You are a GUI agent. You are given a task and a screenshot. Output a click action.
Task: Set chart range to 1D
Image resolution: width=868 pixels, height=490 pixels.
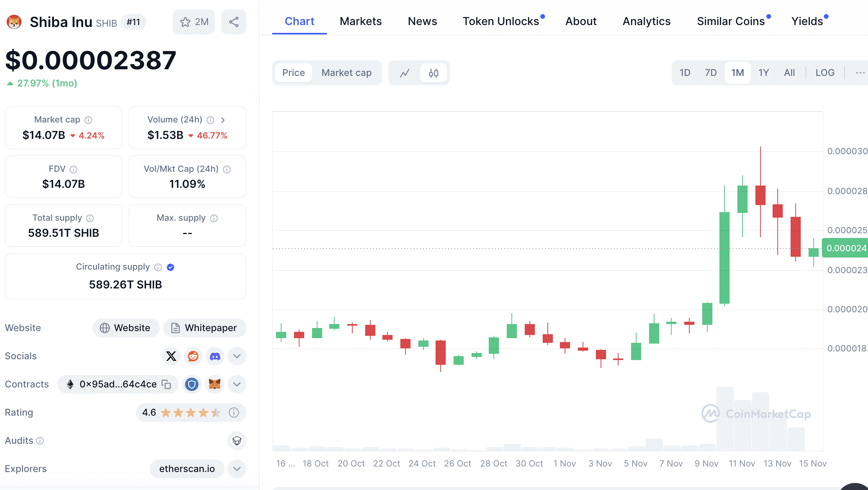coord(685,73)
